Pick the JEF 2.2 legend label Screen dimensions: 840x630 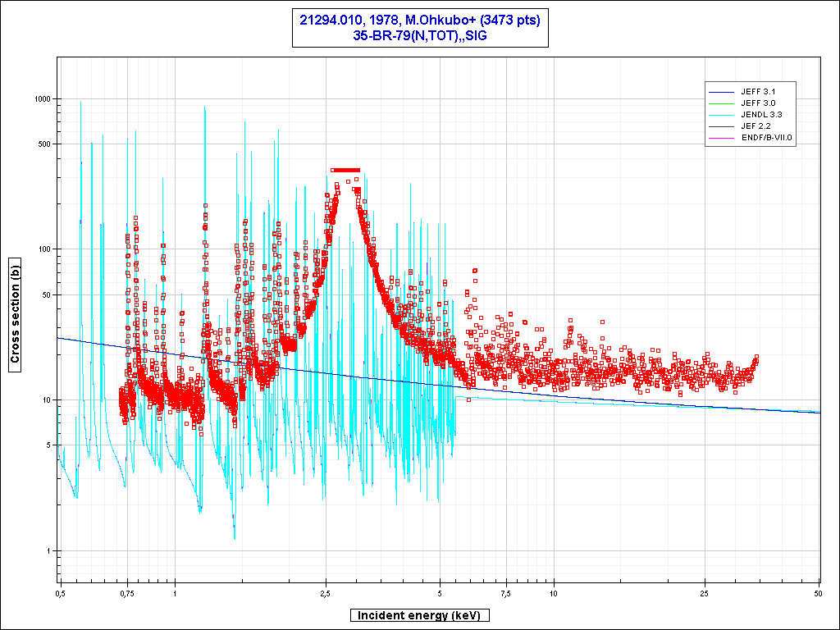pos(755,126)
